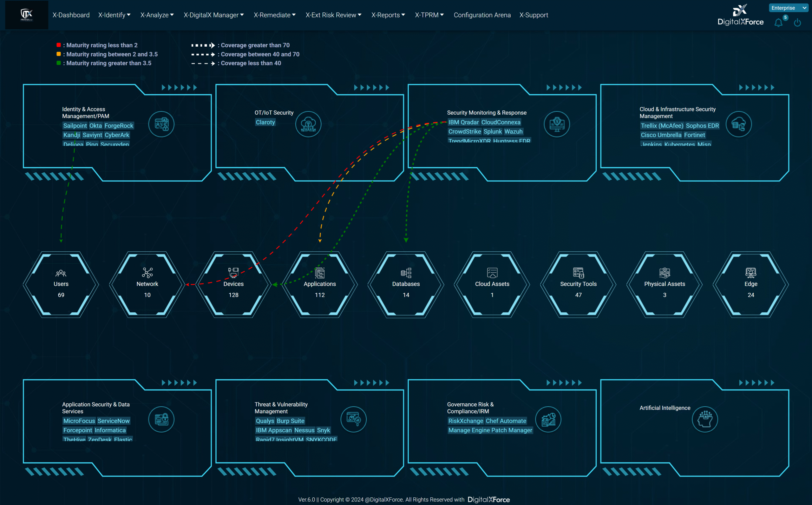Click the Okta tool tag

[x=95, y=126]
